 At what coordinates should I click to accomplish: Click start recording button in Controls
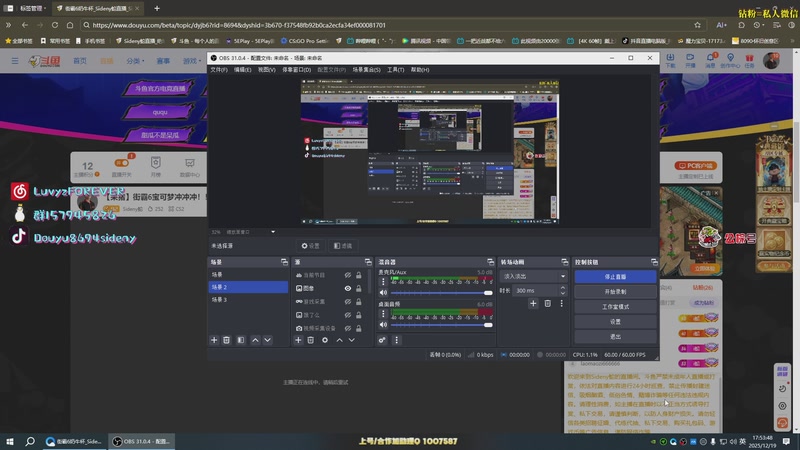615,292
